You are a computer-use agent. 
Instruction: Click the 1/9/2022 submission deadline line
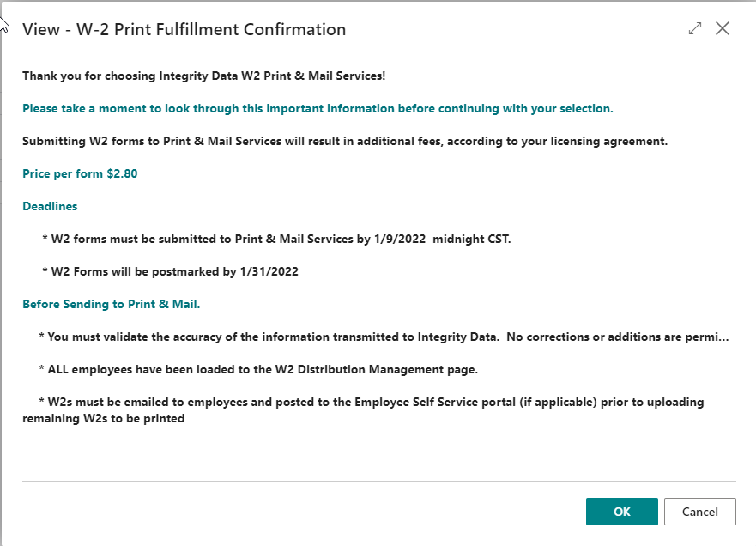click(x=277, y=239)
